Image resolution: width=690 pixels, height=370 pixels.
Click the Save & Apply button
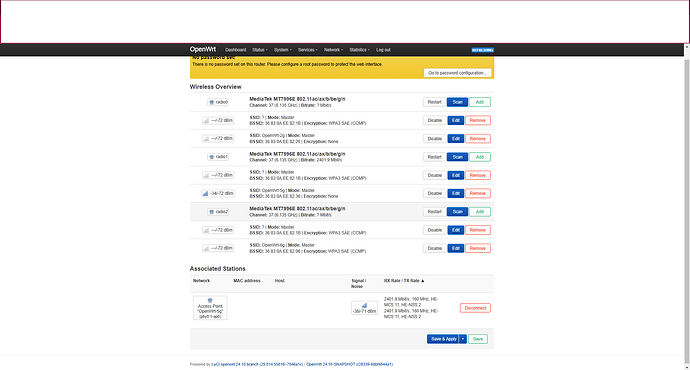pyautogui.click(x=443, y=339)
